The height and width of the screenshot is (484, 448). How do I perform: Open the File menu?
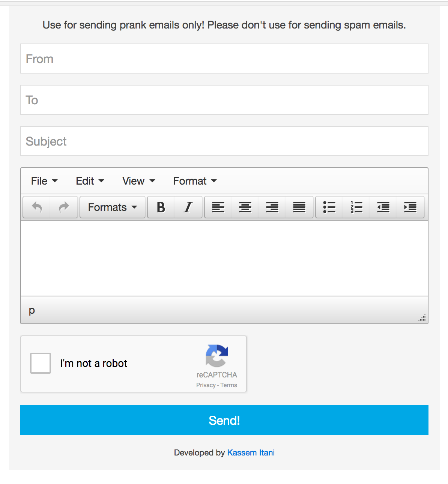point(44,181)
